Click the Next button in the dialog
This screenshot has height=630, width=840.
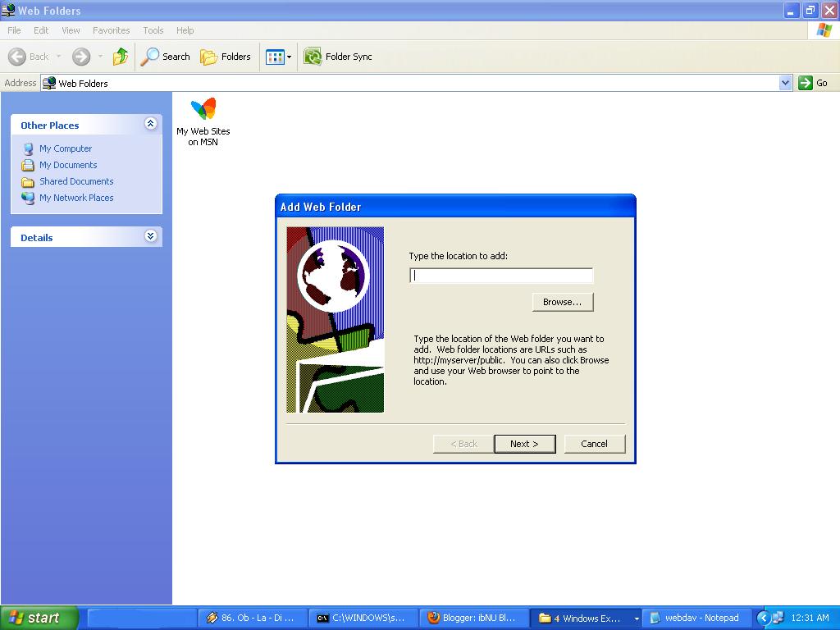(x=524, y=444)
